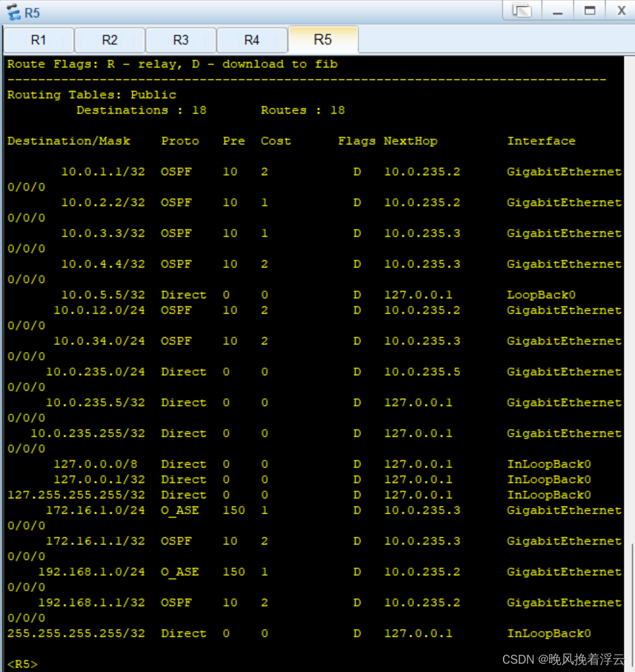Click the Flags column header
The image size is (635, 672).
pos(357,141)
